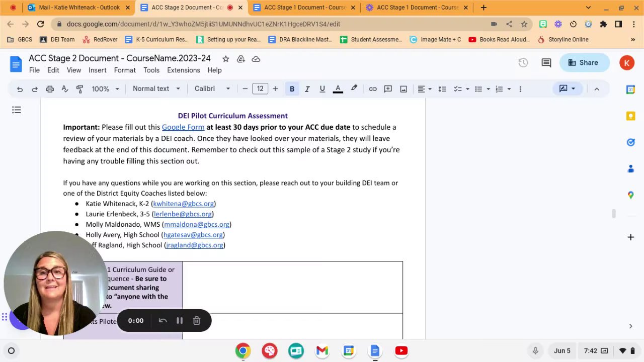Open comment history icon
The width and height of the screenshot is (644, 362).
pos(546,63)
